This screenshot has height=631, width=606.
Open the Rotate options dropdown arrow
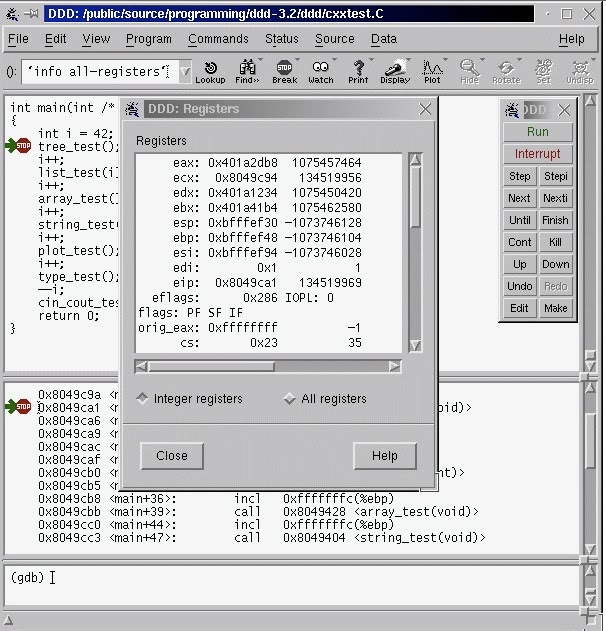519,60
